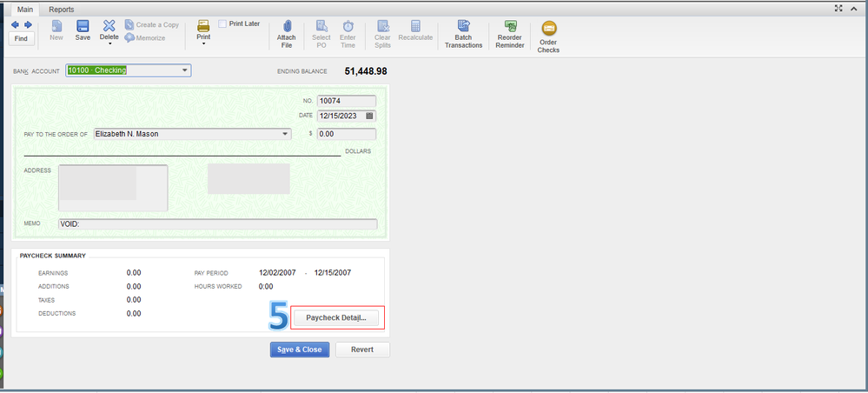
Task: Click the Find button
Action: pyautogui.click(x=22, y=39)
